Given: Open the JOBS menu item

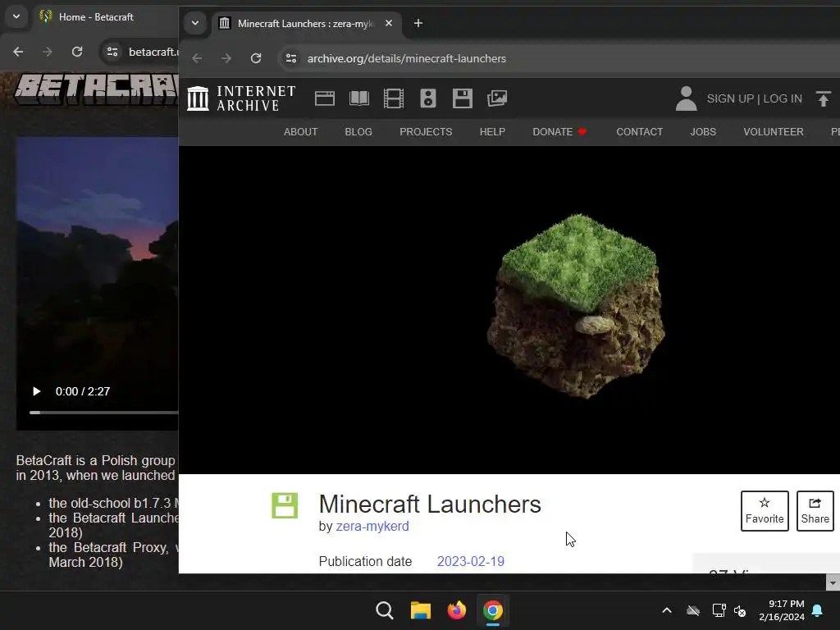Looking at the screenshot, I should pyautogui.click(x=703, y=132).
